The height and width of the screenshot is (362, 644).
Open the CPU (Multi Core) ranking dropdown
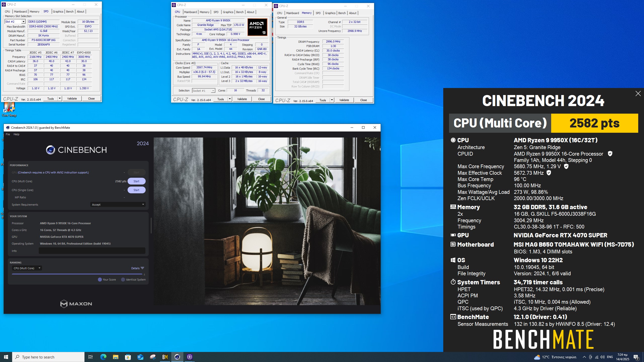pyautogui.click(x=27, y=268)
